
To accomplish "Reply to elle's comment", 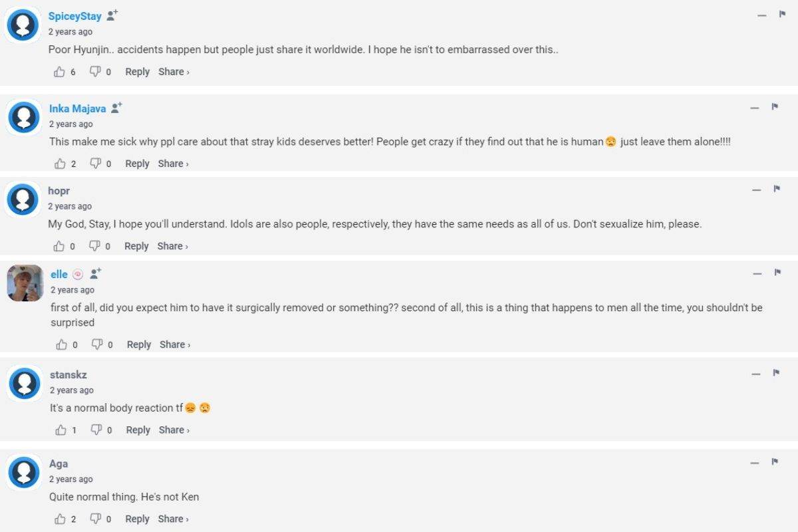I will point(139,344).
